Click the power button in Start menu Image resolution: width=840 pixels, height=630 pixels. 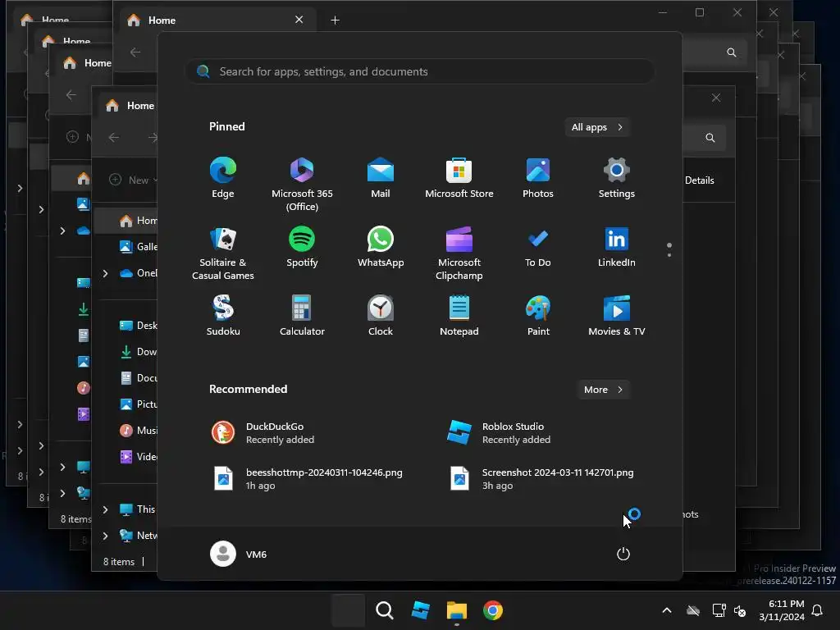pos(623,554)
